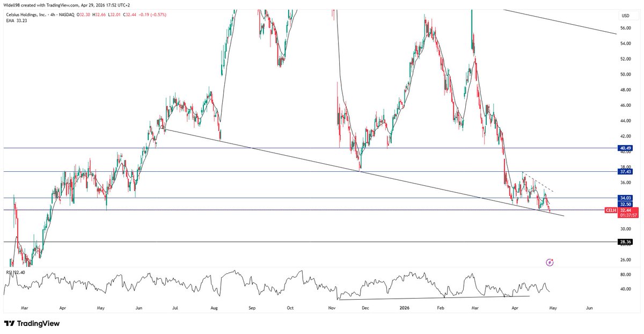Select the RSI 32.40 indicator legend

pos(16,273)
